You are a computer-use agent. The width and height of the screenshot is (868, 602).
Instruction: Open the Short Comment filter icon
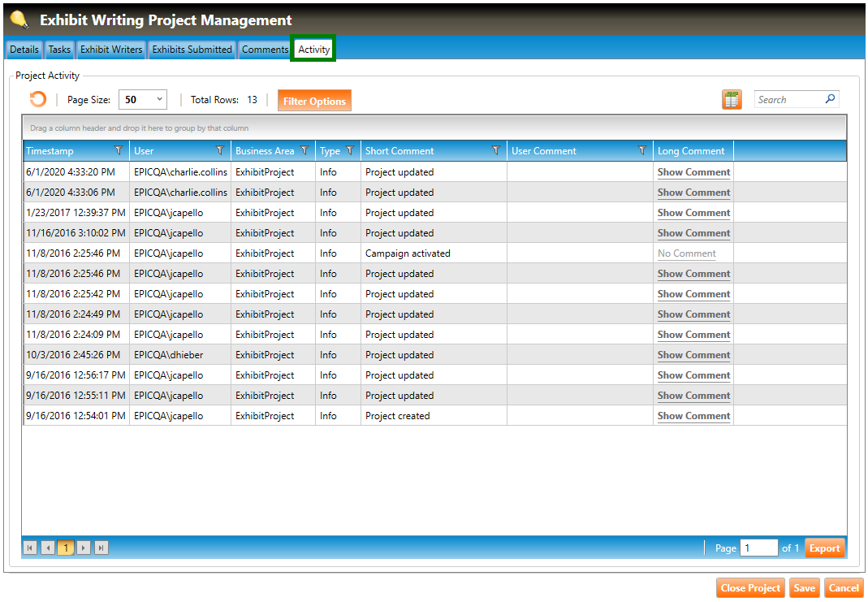[496, 151]
